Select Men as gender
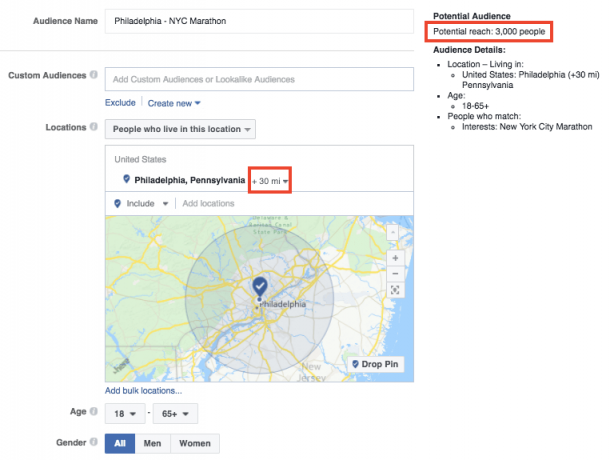Image resolution: width=610 pixels, height=460 pixels. (x=151, y=442)
